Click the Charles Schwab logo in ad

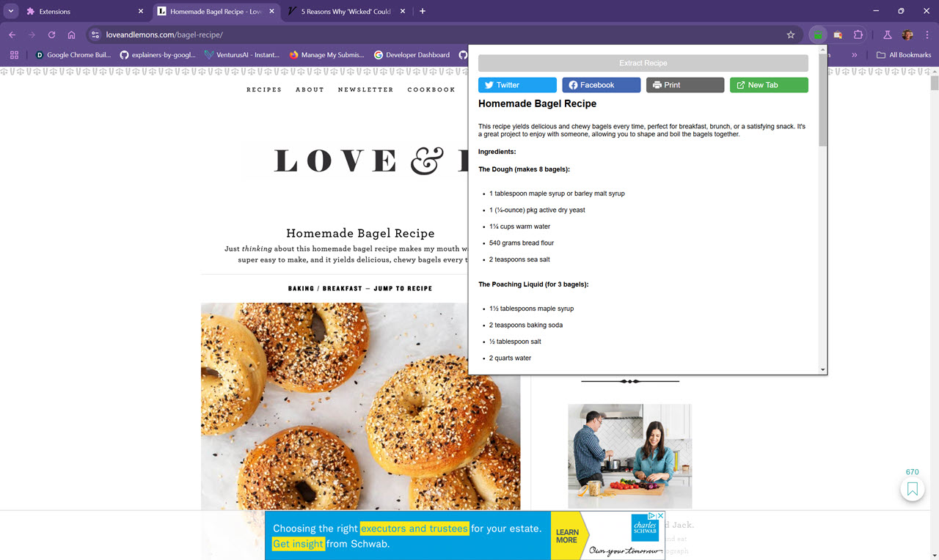[645, 528]
